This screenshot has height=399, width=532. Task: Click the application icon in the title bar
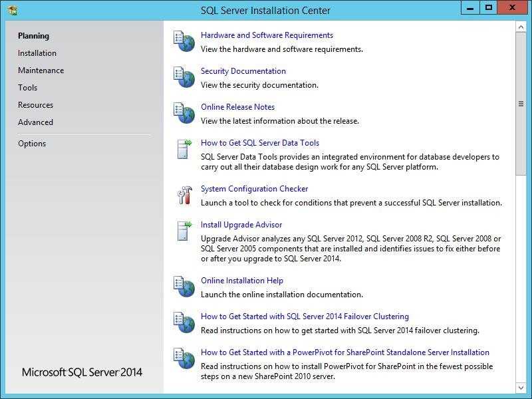(12, 10)
